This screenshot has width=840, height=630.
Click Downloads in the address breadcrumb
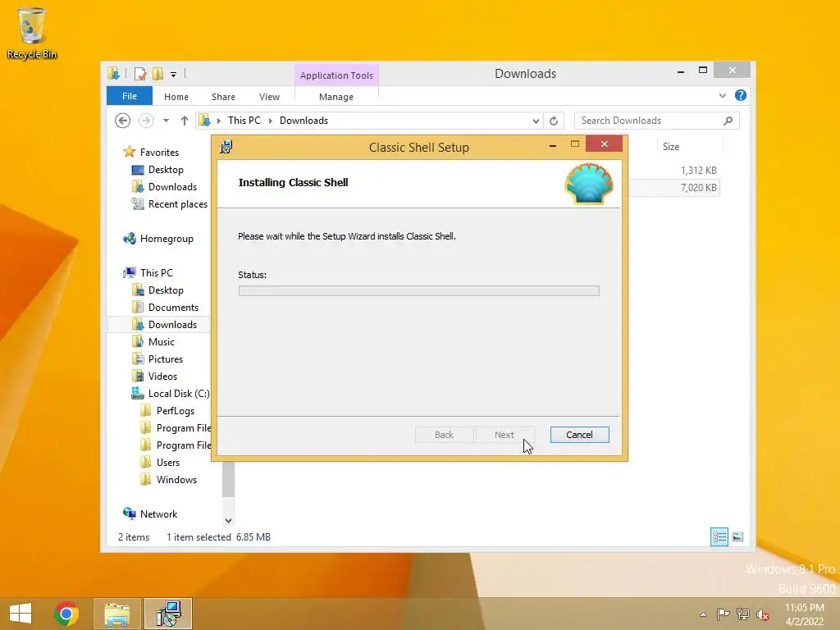[304, 121]
